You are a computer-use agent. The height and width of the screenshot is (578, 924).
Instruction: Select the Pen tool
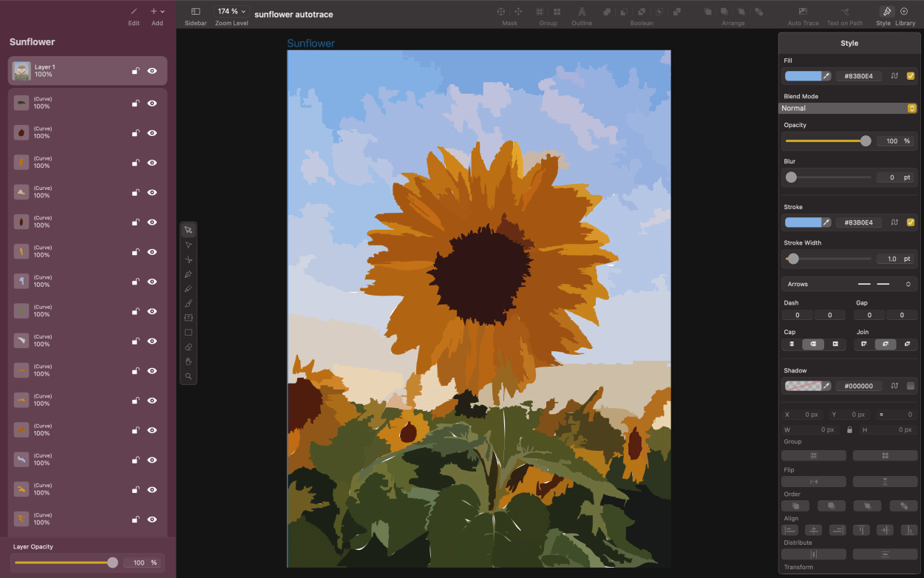pyautogui.click(x=188, y=274)
